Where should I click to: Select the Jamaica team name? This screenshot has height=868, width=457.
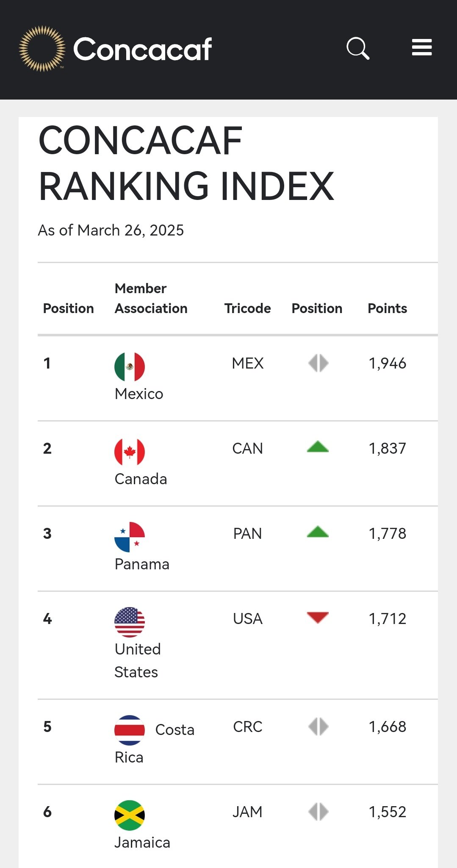[x=142, y=843]
